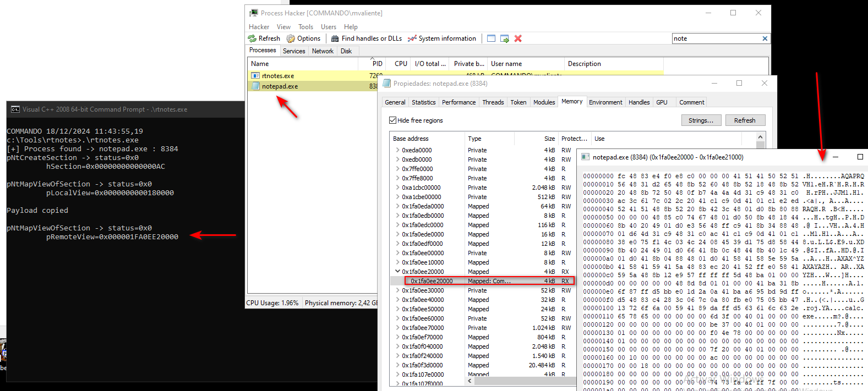Select the rtnotes.exe process icon
Image resolution: width=868 pixels, height=391 pixels.
(255, 76)
